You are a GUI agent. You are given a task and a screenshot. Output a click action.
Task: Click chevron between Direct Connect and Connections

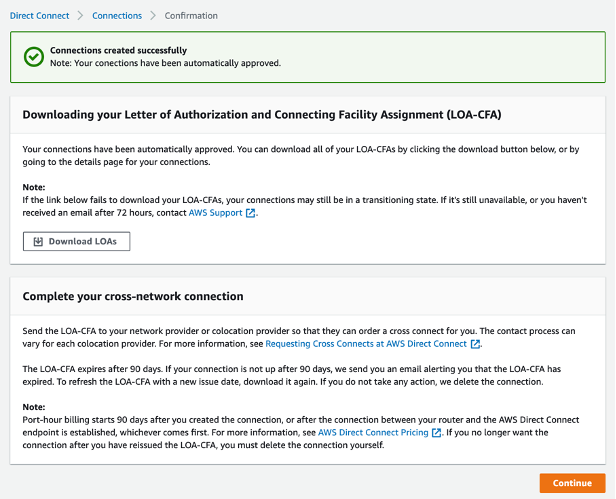coord(80,16)
